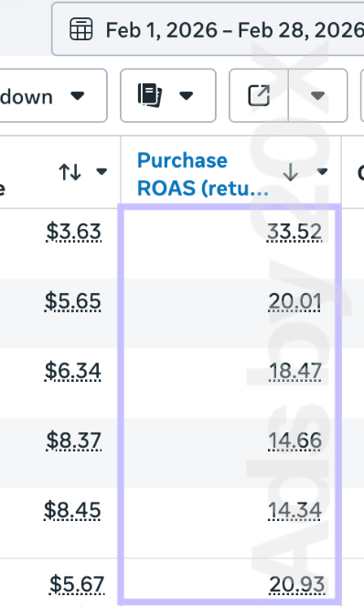This screenshot has height=608, width=364.
Task: Open the date range picker Feb 1, 2026
Action: pyautogui.click(x=208, y=29)
